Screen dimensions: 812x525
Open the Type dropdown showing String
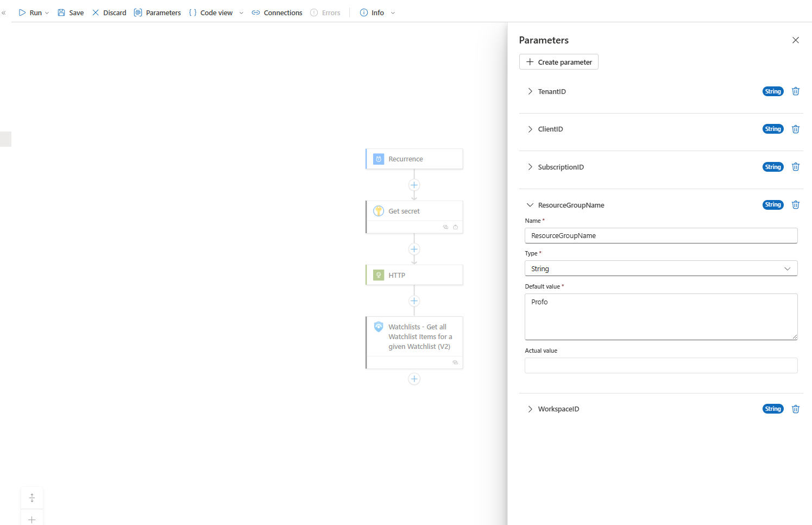tap(660, 268)
